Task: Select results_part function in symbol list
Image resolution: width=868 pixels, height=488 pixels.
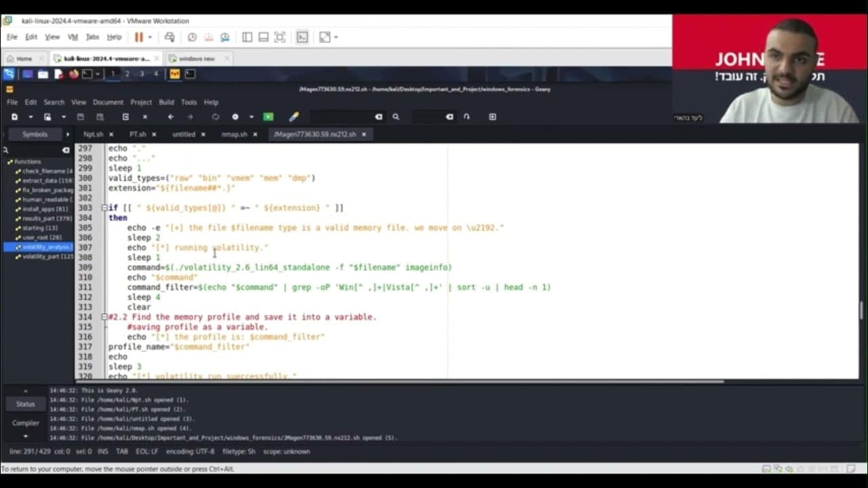Action: [47, 218]
